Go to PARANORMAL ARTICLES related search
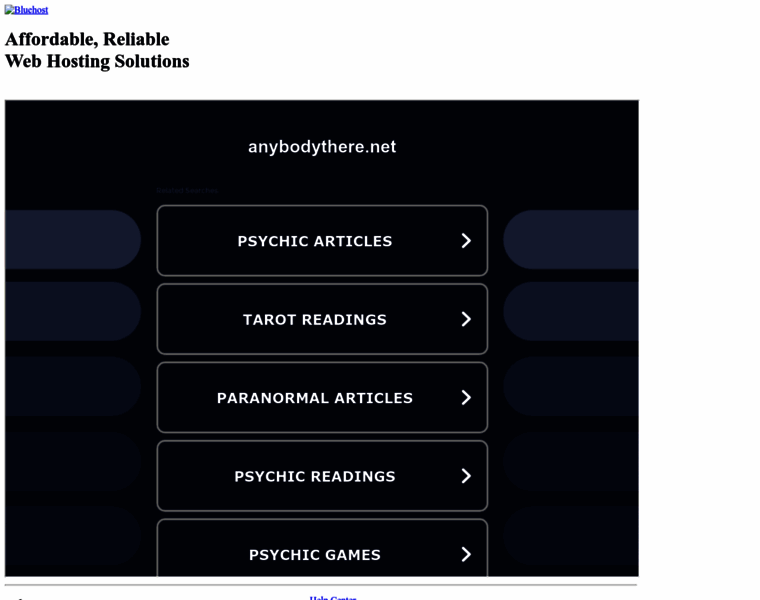760x600 pixels. (314, 398)
